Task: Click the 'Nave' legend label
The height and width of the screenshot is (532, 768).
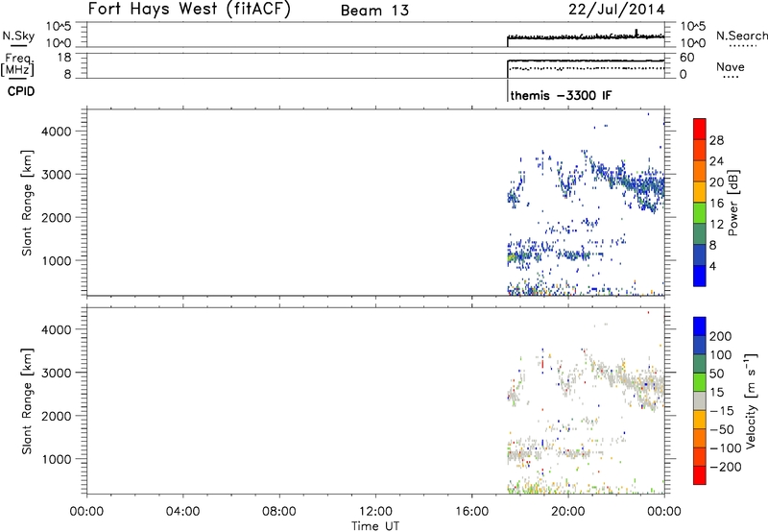Action: click(731, 66)
